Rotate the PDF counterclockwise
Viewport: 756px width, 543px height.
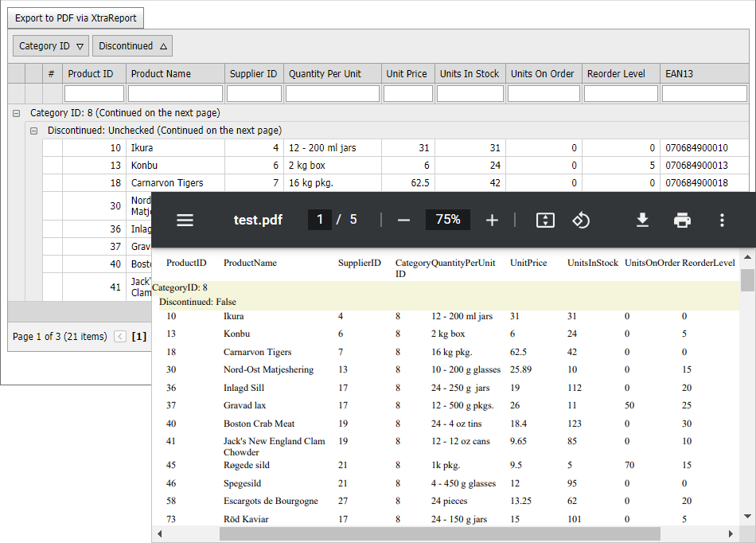click(x=581, y=221)
